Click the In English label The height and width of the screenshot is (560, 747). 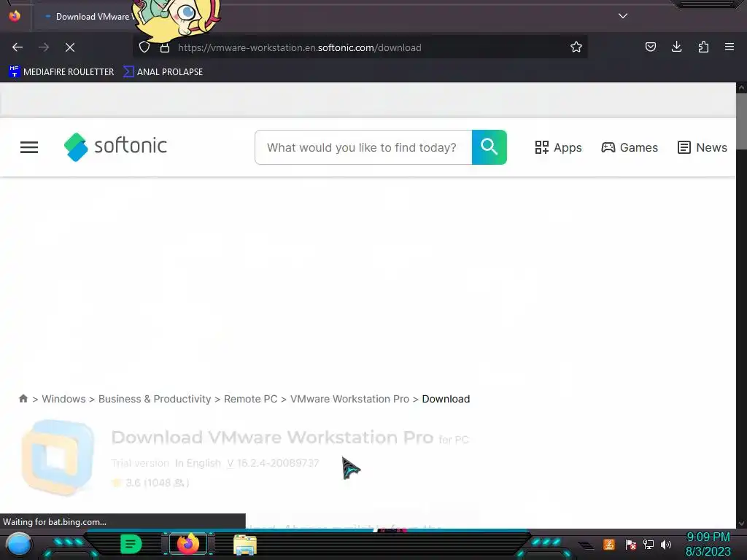pos(198,463)
